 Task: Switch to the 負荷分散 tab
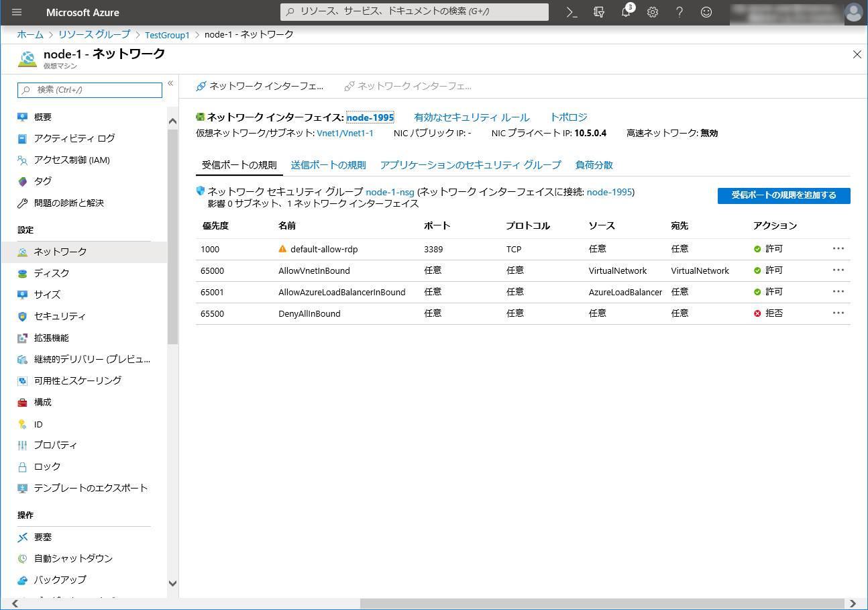coord(594,165)
